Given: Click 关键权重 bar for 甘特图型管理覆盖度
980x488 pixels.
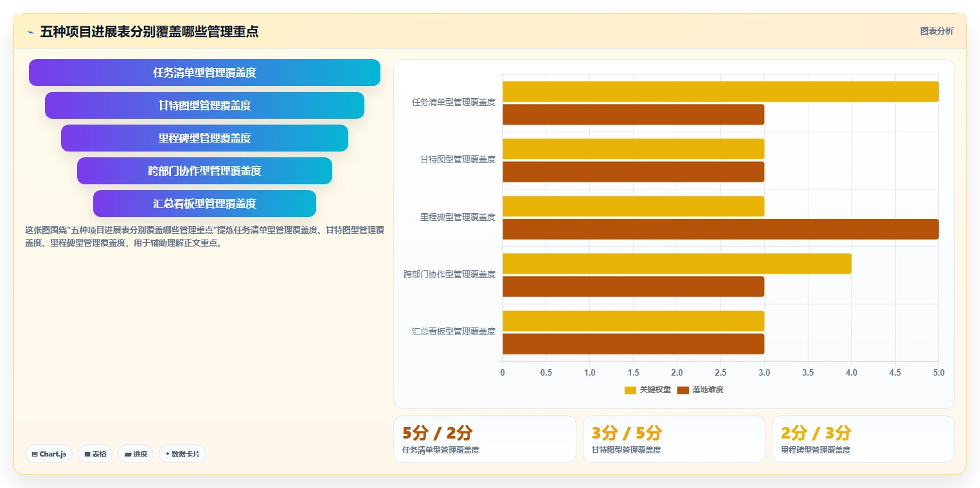Looking at the screenshot, I should click(x=633, y=149).
